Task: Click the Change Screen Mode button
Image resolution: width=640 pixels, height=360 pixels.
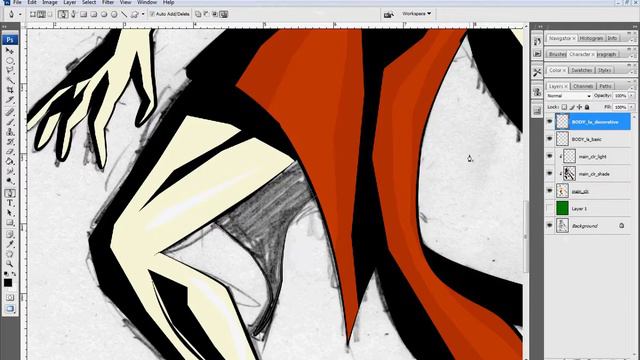Action: pyautogui.click(x=10, y=309)
